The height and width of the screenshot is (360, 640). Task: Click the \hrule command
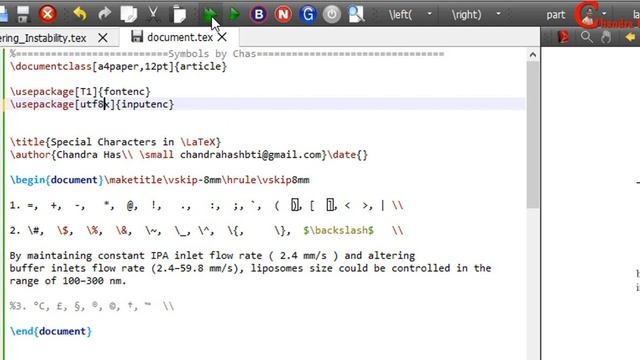(239, 180)
